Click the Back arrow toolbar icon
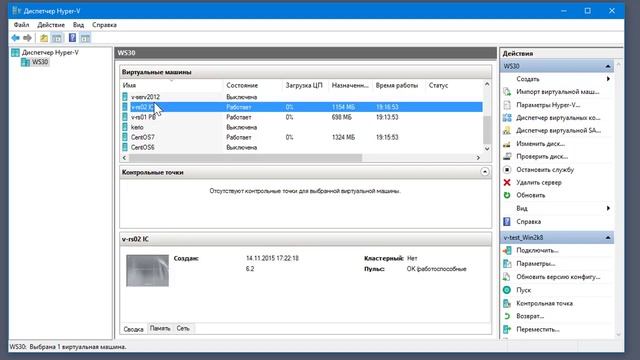This screenshot has width=640, height=360. pyautogui.click(x=16, y=38)
